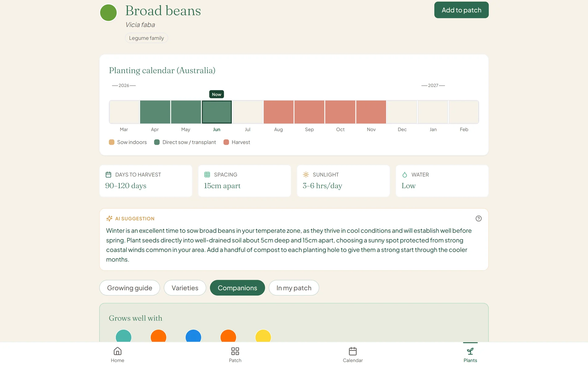
Task: Select the empty January cell
Action: coord(433,112)
